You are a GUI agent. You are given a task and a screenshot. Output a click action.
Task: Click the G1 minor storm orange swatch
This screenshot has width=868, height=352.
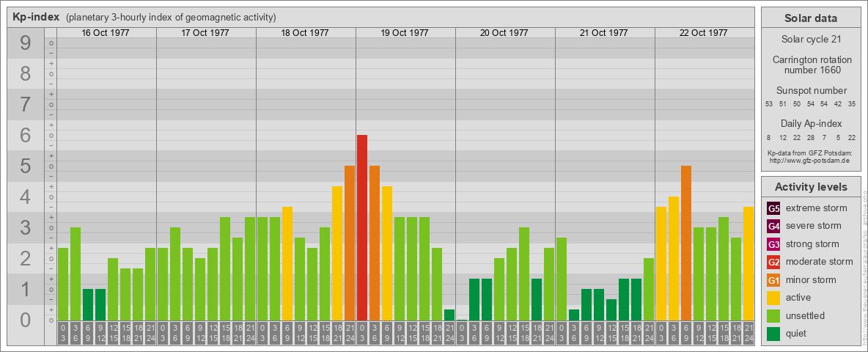point(773,279)
